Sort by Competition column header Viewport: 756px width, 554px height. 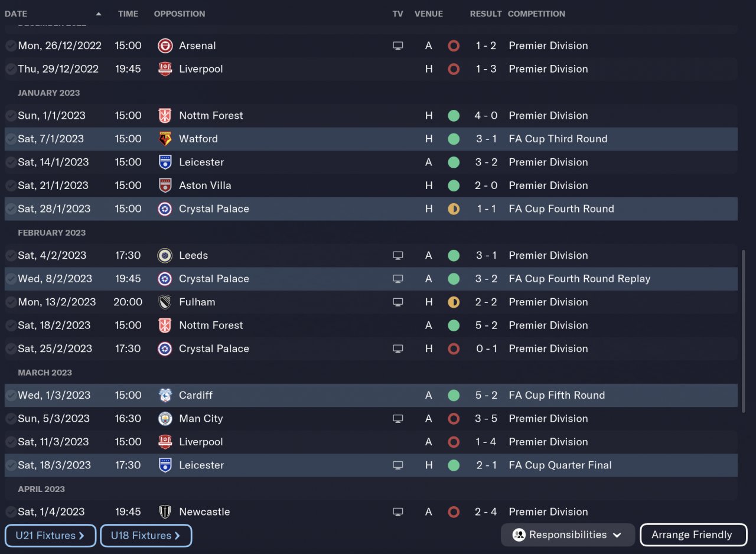pos(536,14)
